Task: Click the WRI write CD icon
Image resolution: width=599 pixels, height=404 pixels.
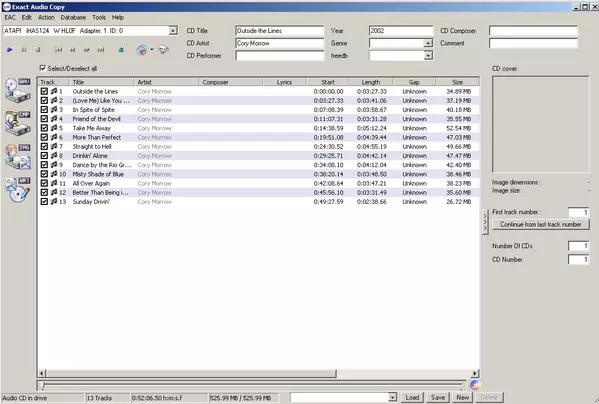Action: [18, 189]
